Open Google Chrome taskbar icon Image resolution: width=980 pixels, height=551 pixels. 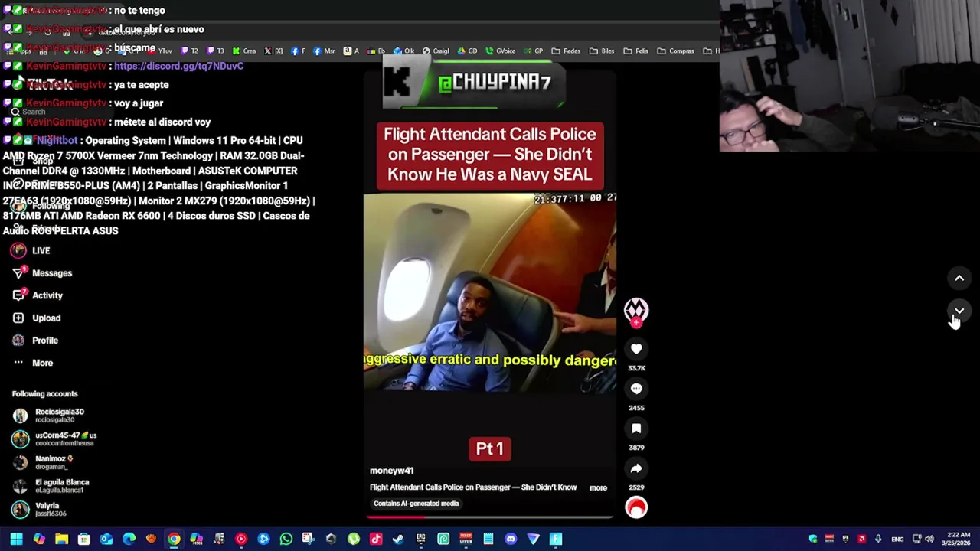[174, 539]
